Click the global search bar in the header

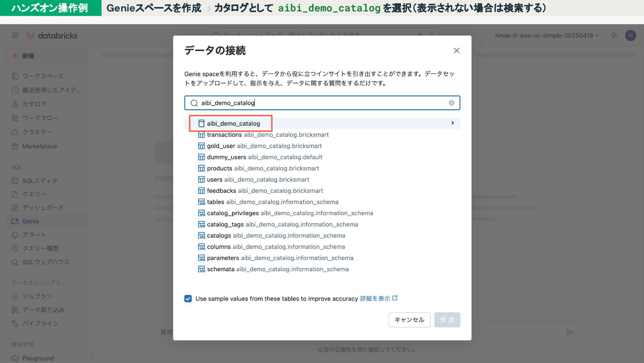[x=323, y=33]
